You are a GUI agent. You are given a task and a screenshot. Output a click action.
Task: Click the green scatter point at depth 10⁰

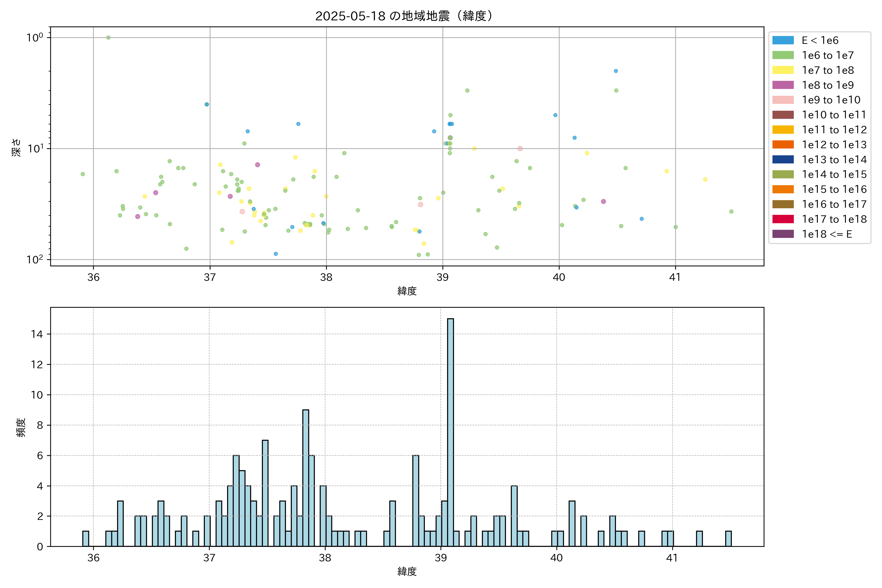[x=108, y=37]
